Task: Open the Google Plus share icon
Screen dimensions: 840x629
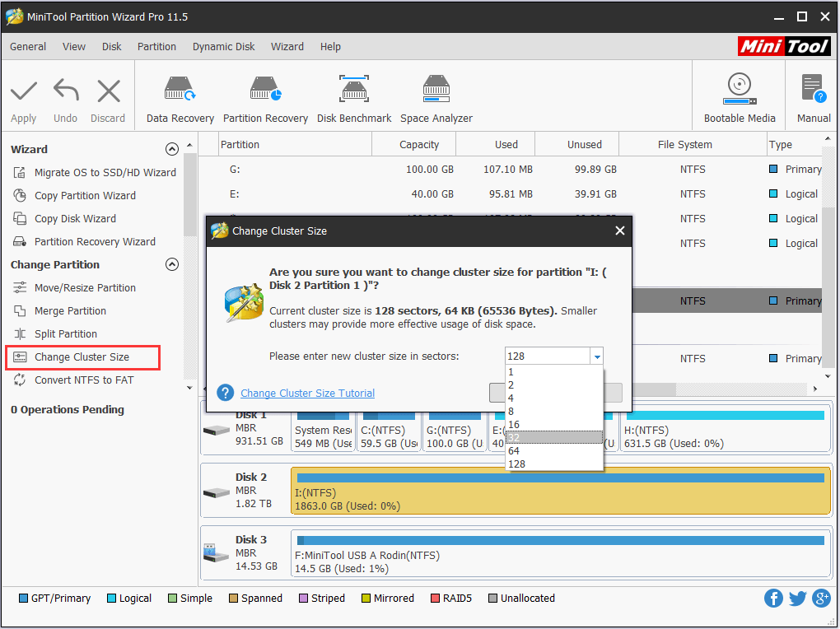Action: (x=821, y=599)
